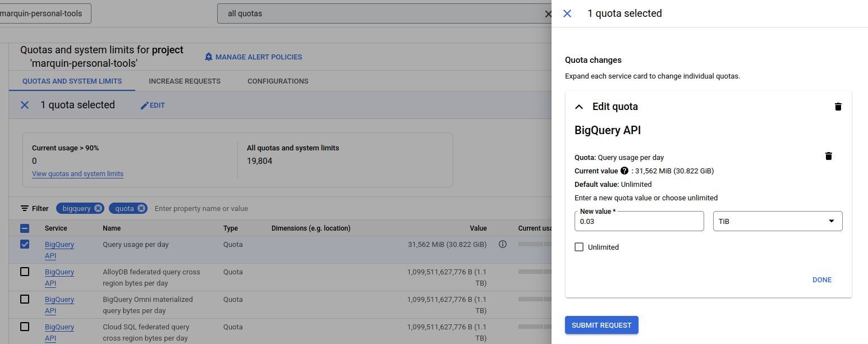Click the New value input field
This screenshot has height=344, width=868.
[x=639, y=221]
